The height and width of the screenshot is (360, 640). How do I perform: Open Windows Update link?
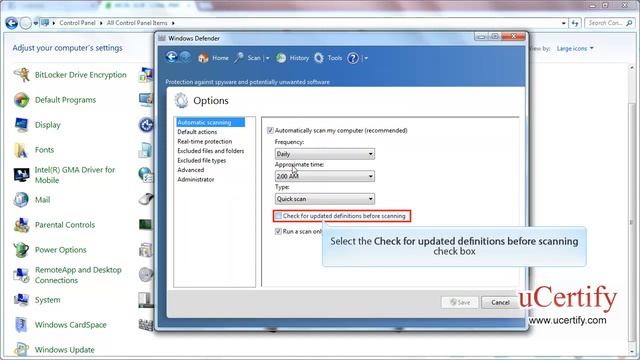point(64,350)
